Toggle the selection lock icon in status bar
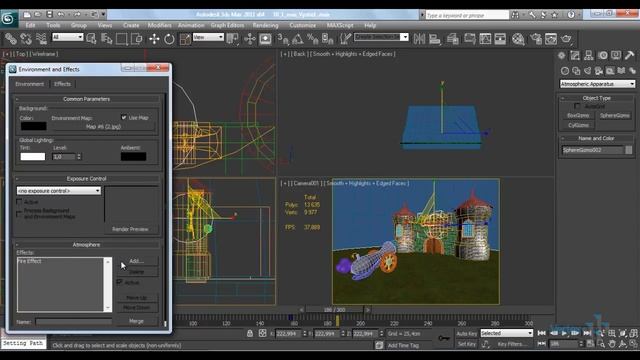 pos(250,333)
